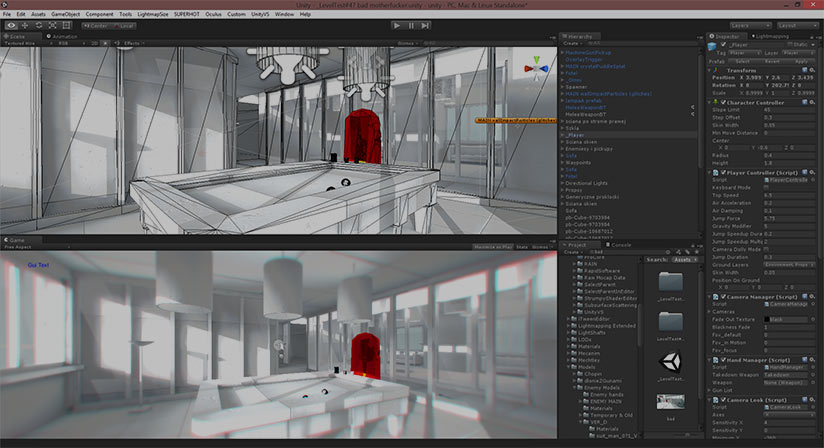Toggle Center pivot mode button
Image resolution: width=824 pixels, height=448 pixels.
pyautogui.click(x=97, y=25)
